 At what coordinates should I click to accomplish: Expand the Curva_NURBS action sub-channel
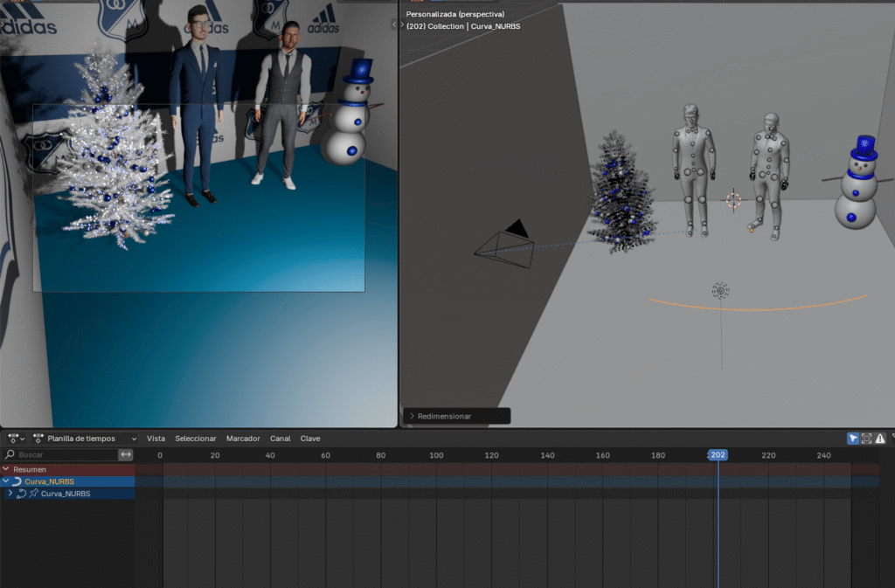tap(10, 494)
